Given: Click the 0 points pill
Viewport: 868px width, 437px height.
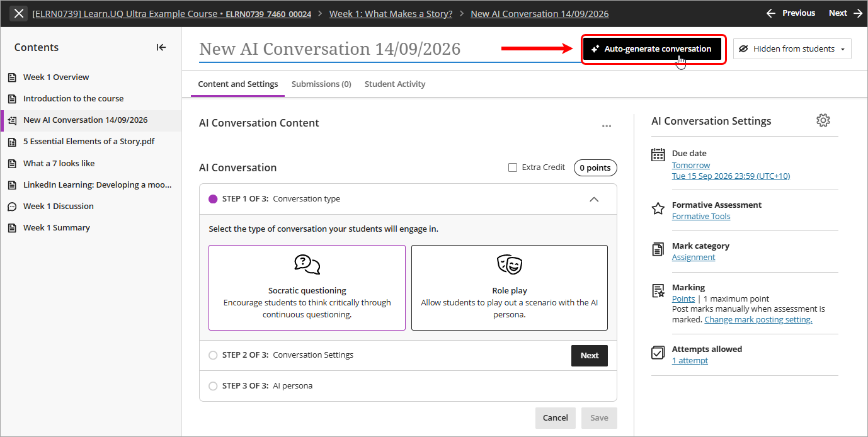Looking at the screenshot, I should 595,168.
